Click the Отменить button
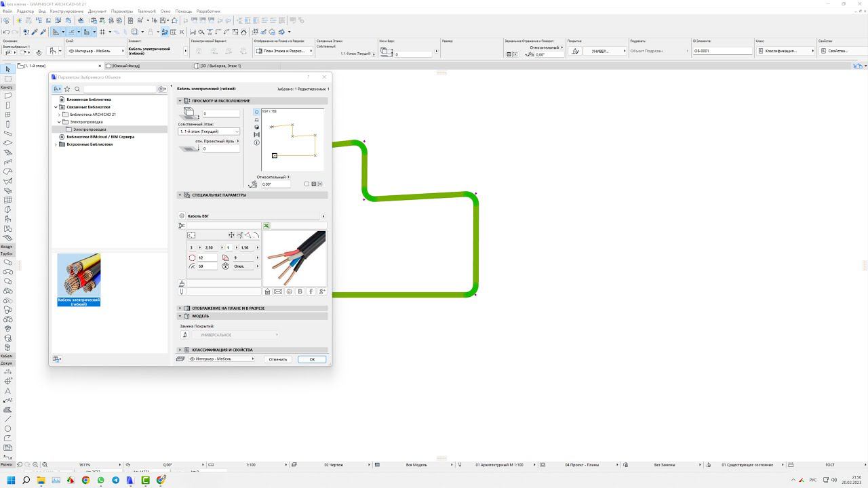 click(278, 359)
